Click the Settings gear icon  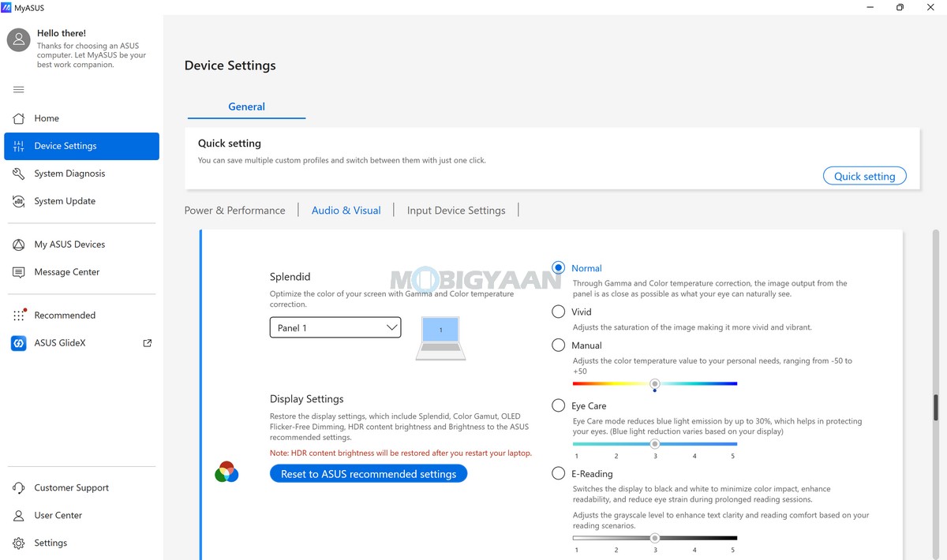19,543
